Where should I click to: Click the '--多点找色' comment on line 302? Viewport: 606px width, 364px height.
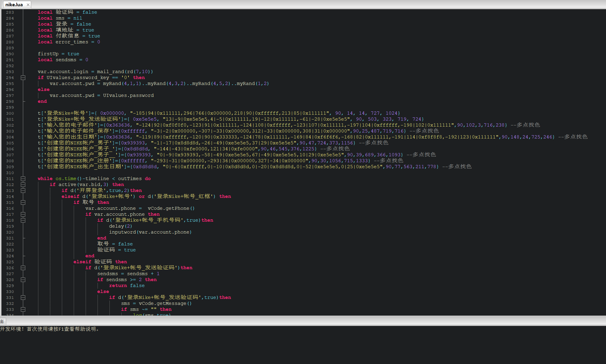pos(525,125)
